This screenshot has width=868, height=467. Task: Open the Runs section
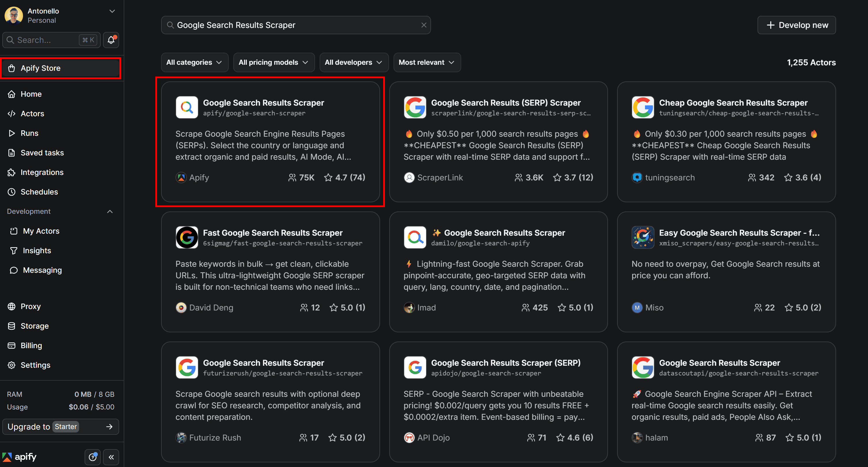click(x=30, y=133)
